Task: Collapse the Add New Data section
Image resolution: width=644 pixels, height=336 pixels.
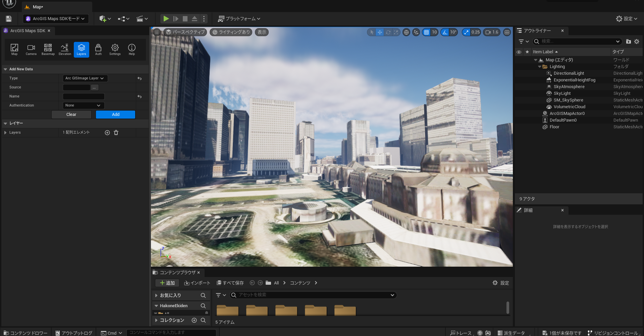Action: point(5,69)
